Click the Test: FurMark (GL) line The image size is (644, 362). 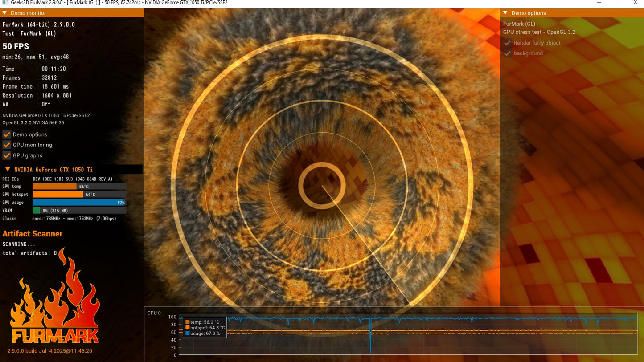(29, 34)
